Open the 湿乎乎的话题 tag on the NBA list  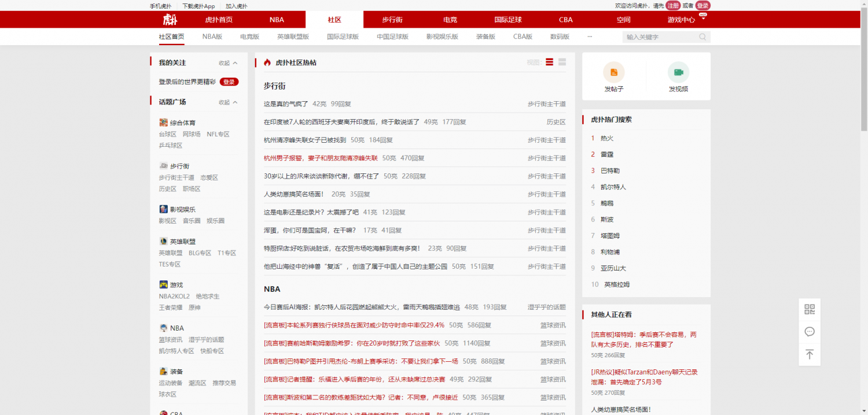pyautogui.click(x=547, y=307)
